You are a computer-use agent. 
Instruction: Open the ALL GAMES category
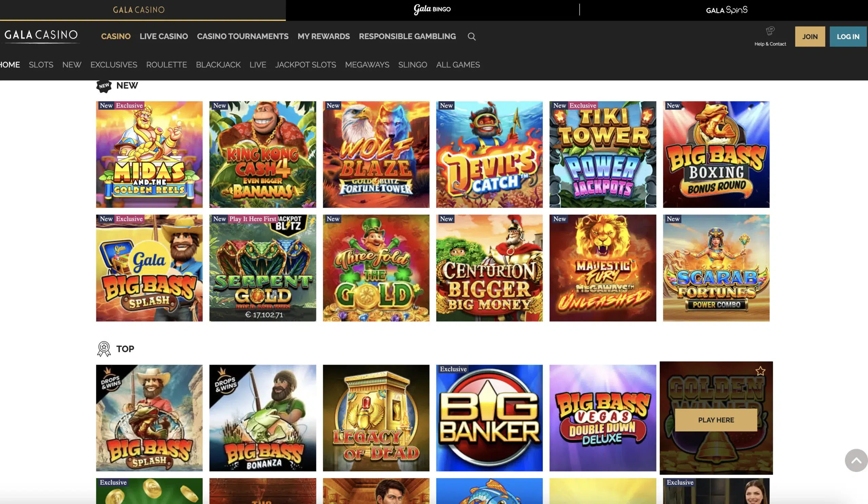pos(458,65)
